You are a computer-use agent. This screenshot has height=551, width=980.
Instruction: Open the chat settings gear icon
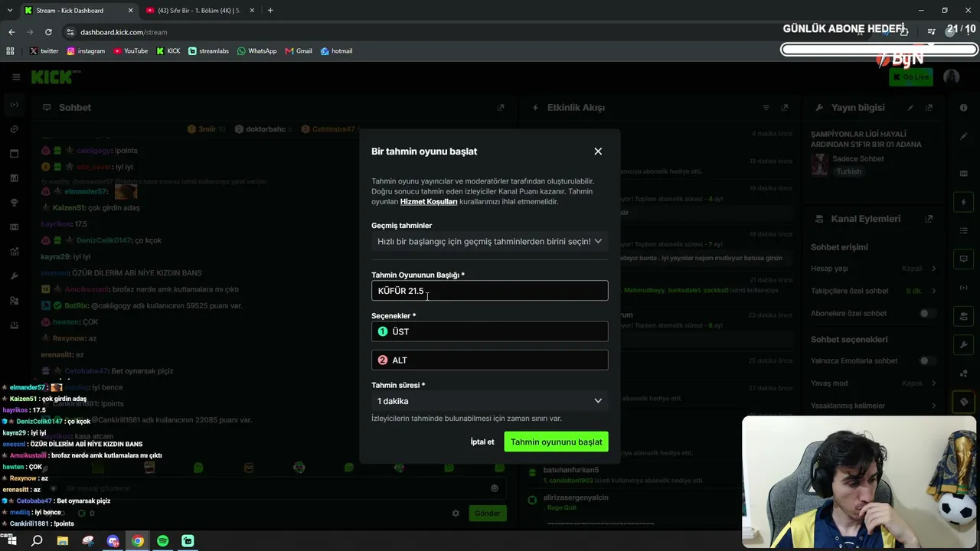[456, 513]
